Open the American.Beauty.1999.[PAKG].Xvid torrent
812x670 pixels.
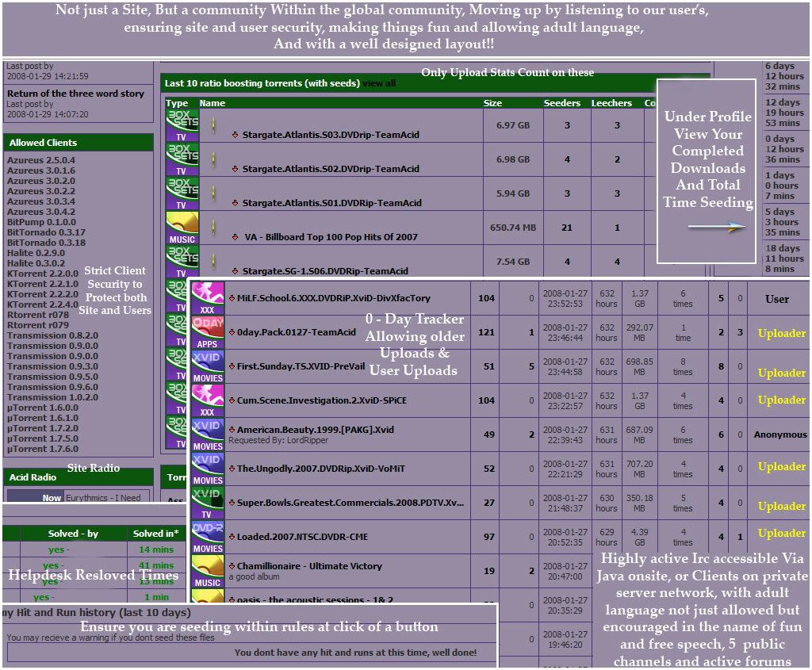(x=316, y=430)
